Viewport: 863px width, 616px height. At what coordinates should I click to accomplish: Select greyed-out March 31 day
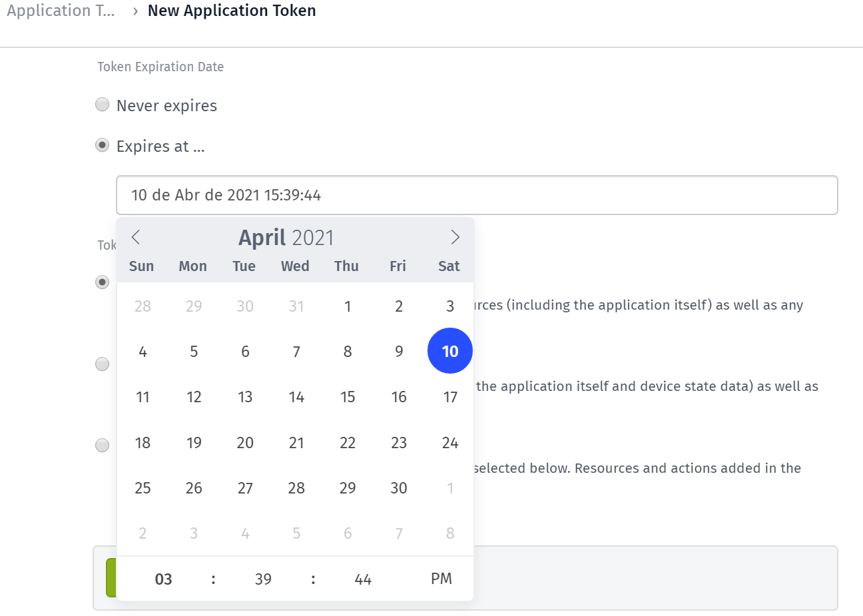tap(296, 306)
